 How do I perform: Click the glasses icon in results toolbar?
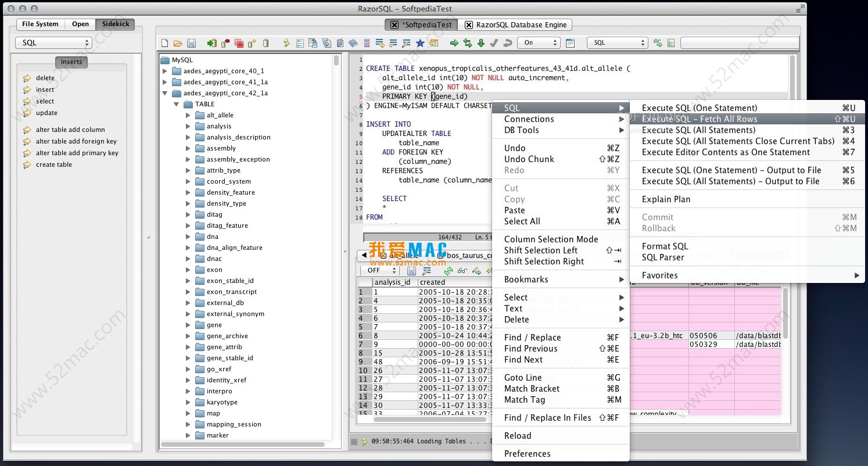462,271
